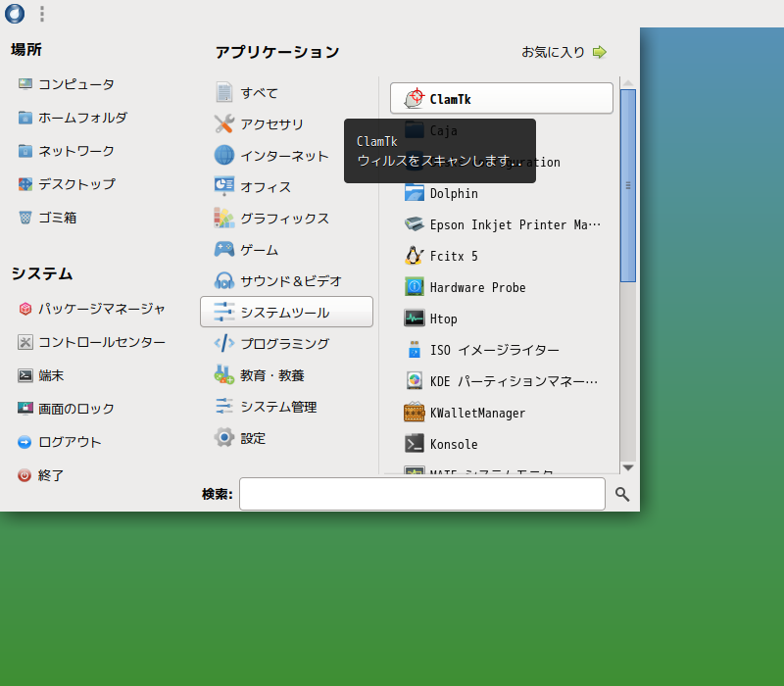Select 画面のロック
The image size is (784, 686).
66,409
